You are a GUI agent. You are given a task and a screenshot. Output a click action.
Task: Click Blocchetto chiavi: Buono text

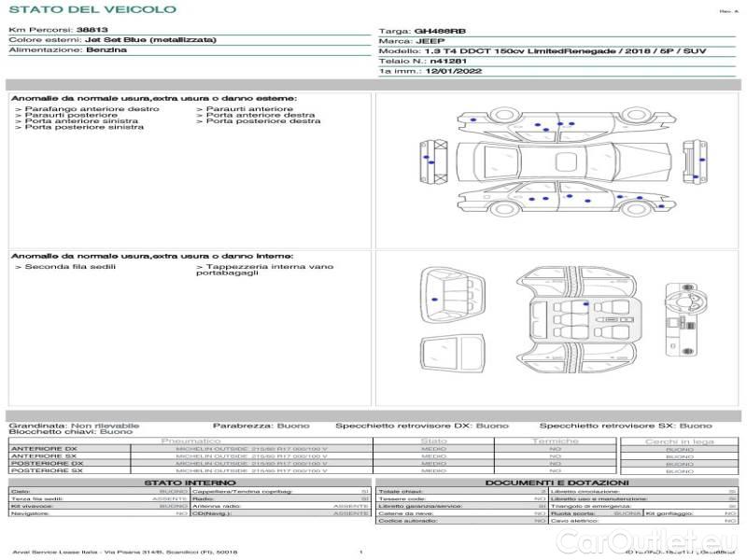pos(71,432)
